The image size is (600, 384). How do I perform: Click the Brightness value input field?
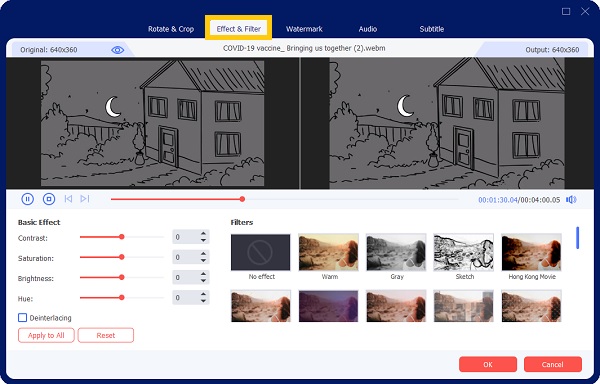[186, 278]
